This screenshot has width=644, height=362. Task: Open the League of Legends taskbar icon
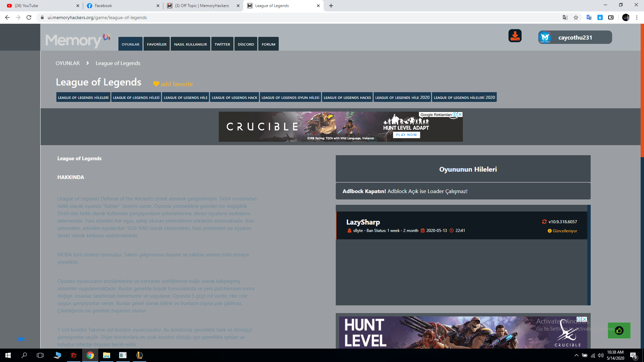click(140, 355)
